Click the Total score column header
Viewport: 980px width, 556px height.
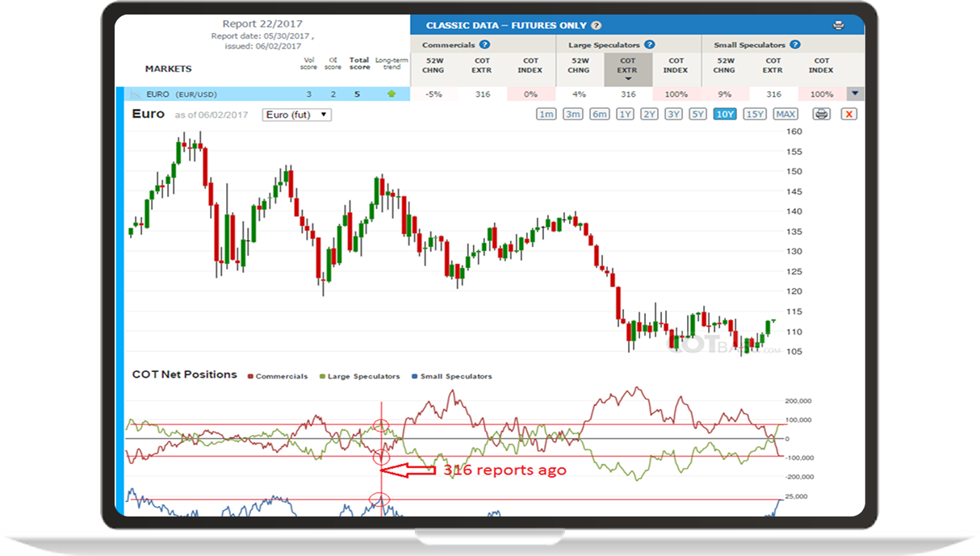tap(359, 63)
